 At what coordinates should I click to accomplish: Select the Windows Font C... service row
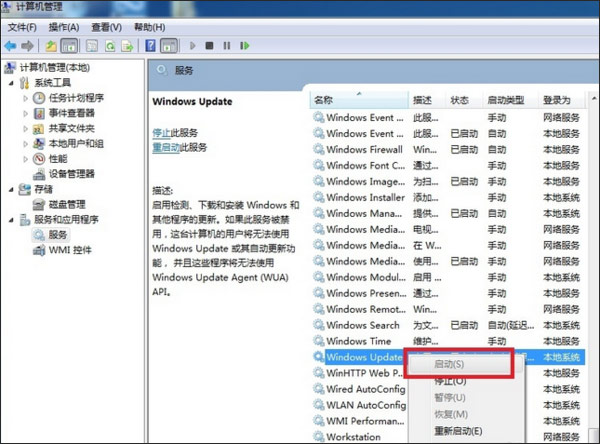click(x=448, y=165)
